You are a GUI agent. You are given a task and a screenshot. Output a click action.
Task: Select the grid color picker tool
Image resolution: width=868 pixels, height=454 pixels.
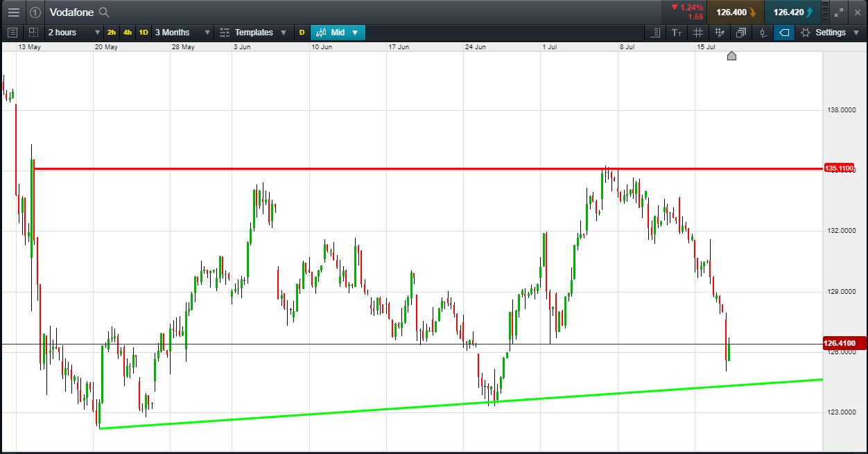coord(720,33)
